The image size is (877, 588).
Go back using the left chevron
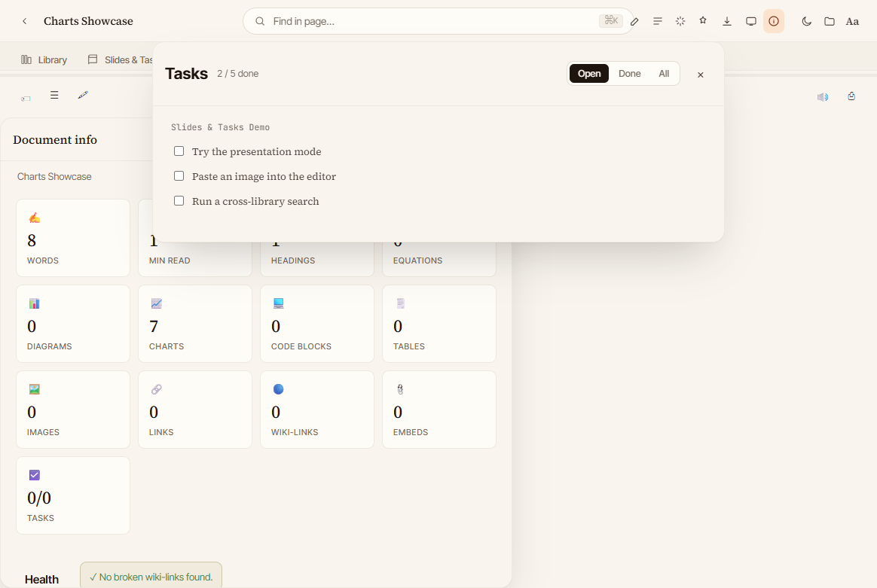(25, 21)
